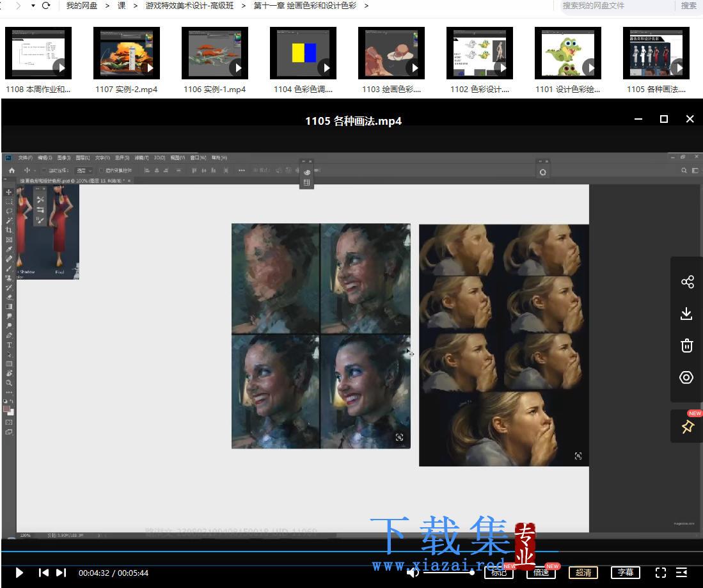Image resolution: width=703 pixels, height=588 pixels.
Task: Click the download icon on right sidebar
Action: (x=686, y=314)
